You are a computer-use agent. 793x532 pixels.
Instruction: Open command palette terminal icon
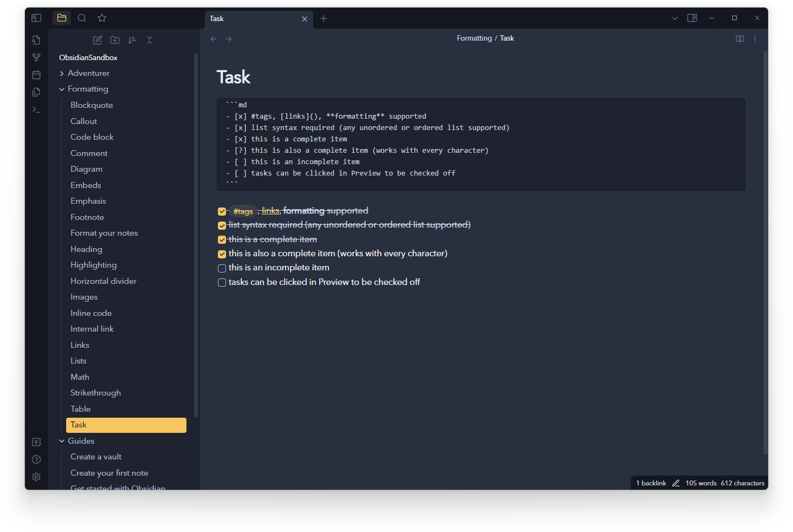[36, 109]
